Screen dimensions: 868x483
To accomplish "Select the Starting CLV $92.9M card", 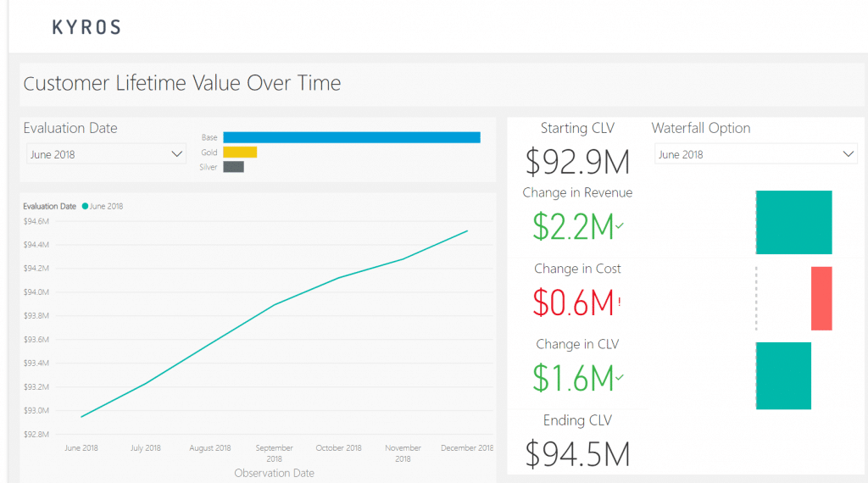I will point(577,161).
